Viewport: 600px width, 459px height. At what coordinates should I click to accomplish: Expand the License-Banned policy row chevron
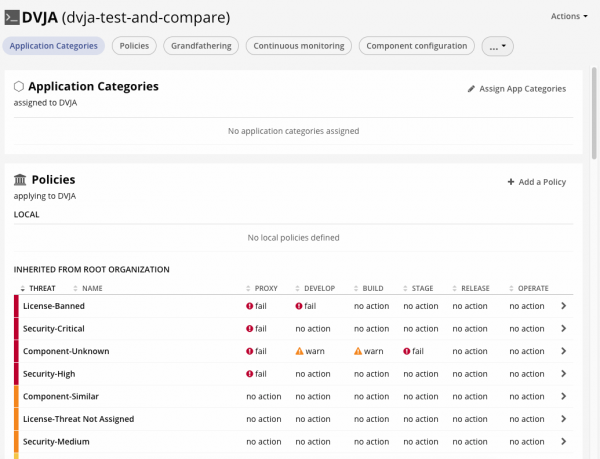point(564,306)
